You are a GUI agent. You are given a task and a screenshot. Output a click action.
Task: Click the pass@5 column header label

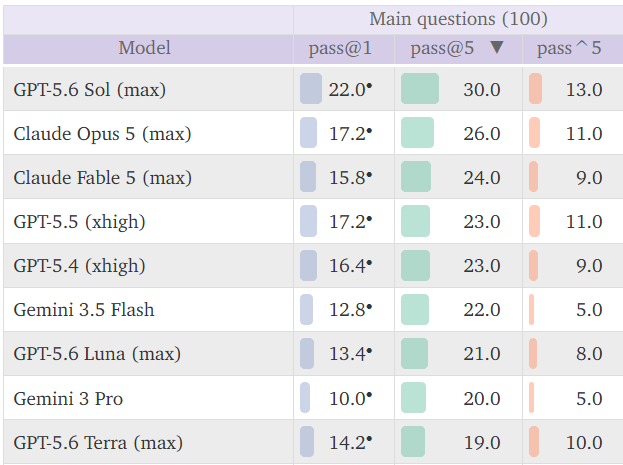(442, 48)
